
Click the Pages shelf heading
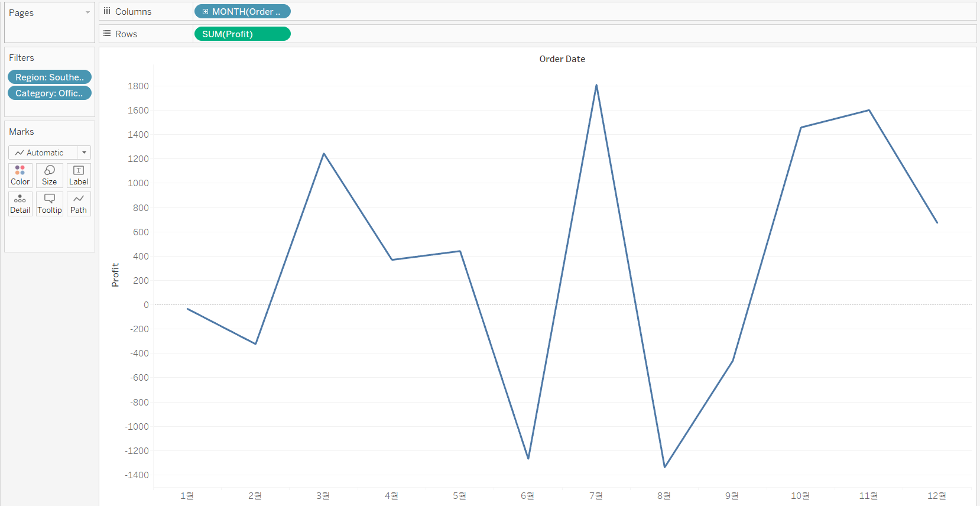[21, 13]
